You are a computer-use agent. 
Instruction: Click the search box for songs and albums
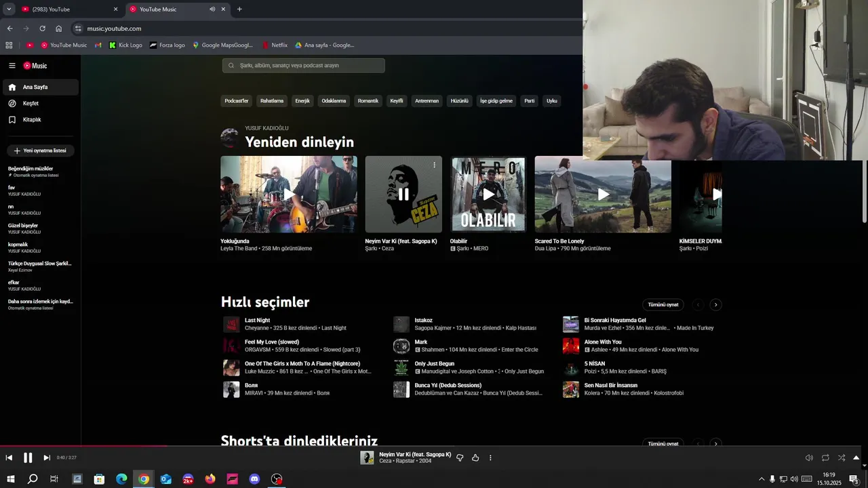(303, 66)
